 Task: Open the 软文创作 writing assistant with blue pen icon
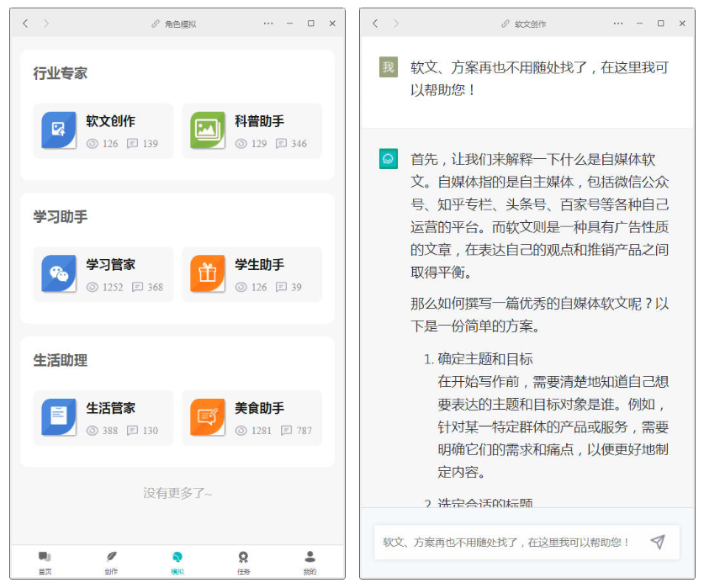pos(59,129)
